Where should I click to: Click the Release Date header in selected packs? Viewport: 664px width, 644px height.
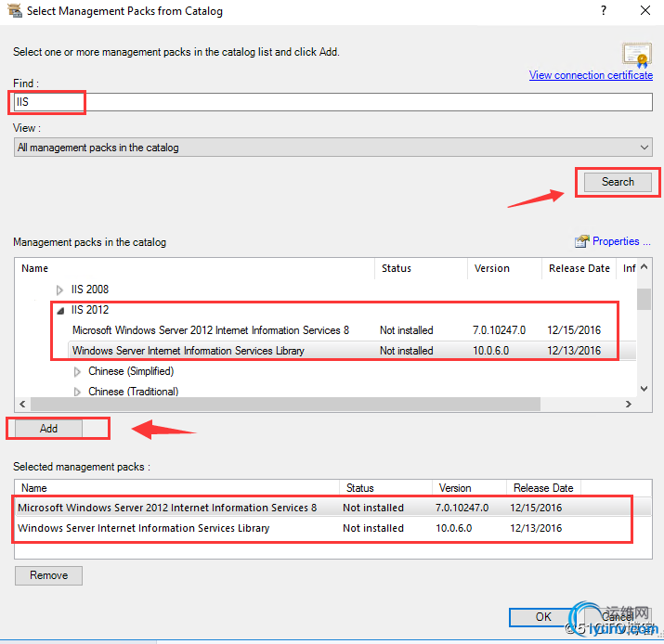tap(543, 488)
